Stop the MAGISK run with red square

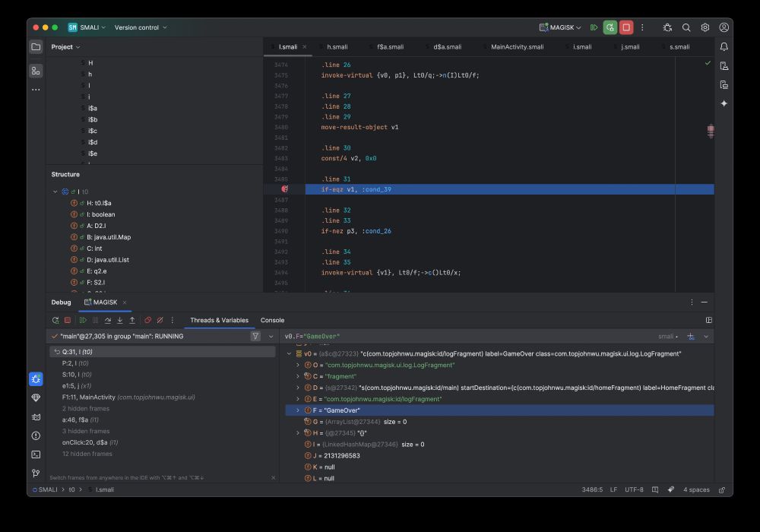(x=626, y=27)
